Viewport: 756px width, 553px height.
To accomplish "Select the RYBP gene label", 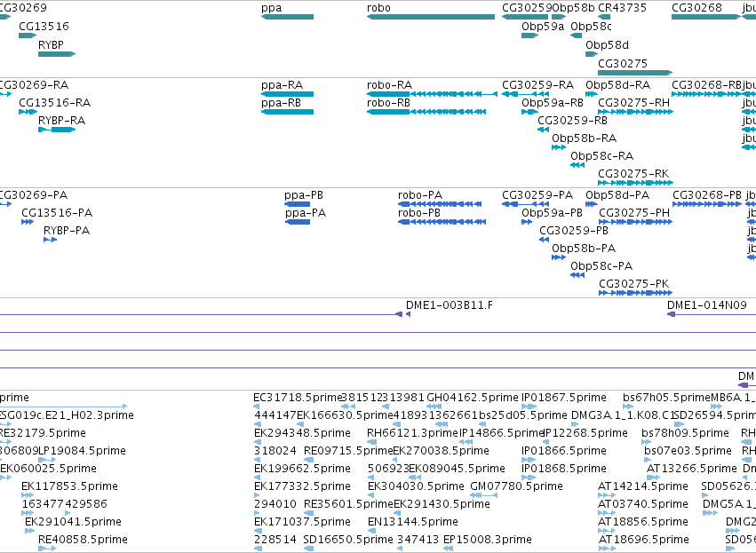I will click(x=51, y=44).
